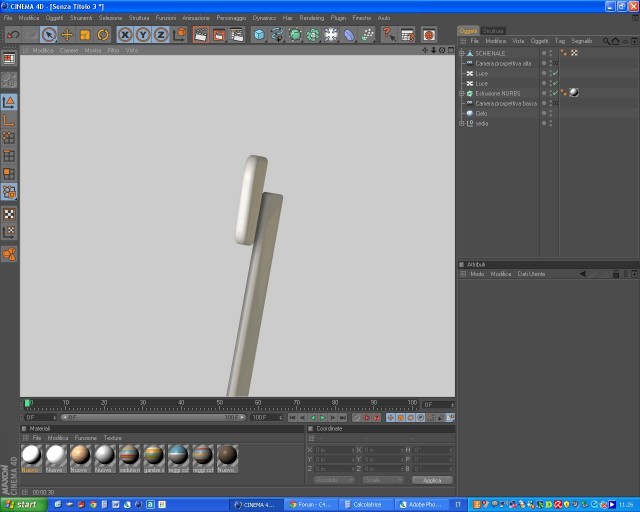Toggle visibility dot of SCHIENALE object
The image size is (640, 512).
[x=544, y=53]
